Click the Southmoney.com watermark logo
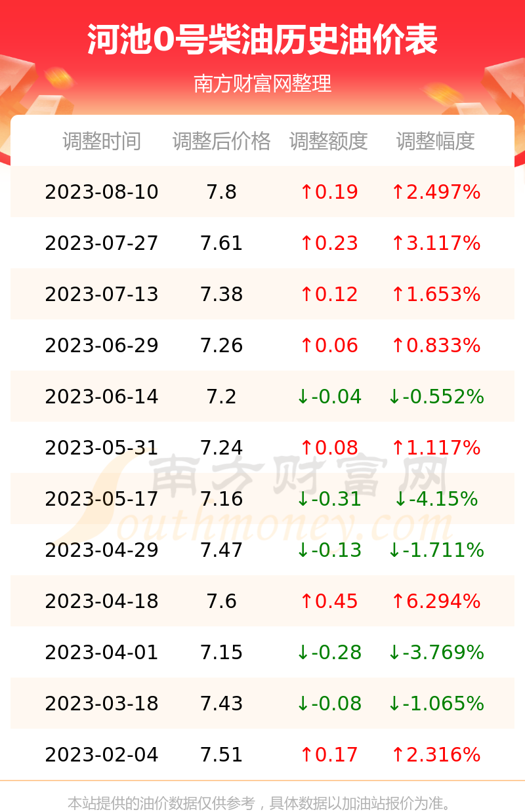The image size is (525, 812). click(262, 498)
